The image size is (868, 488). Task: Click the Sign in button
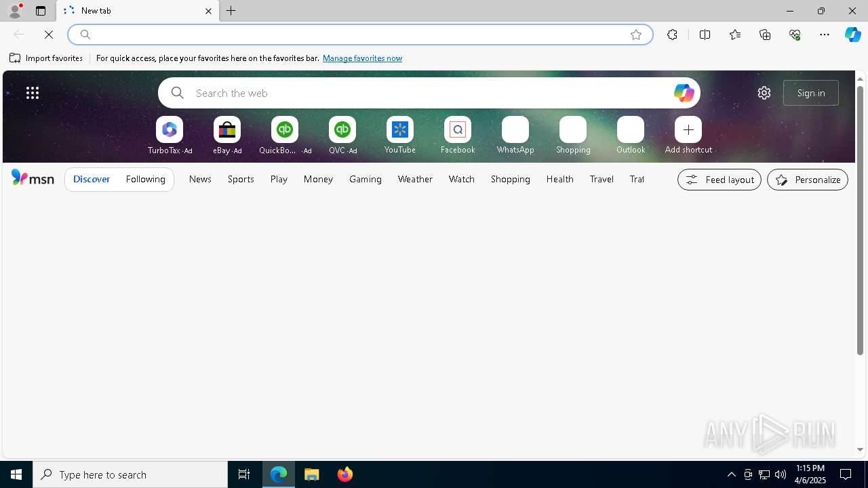tap(811, 93)
